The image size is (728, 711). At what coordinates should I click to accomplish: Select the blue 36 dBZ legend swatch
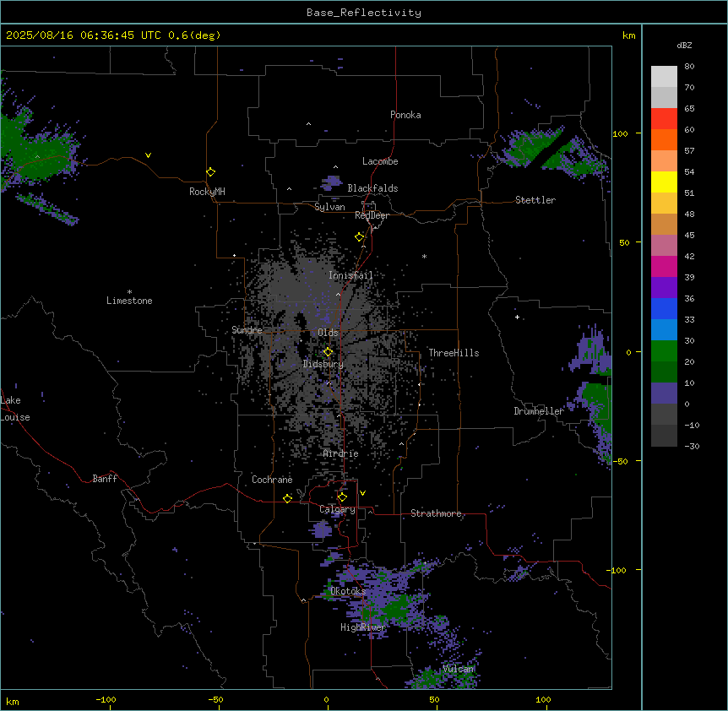(x=664, y=308)
